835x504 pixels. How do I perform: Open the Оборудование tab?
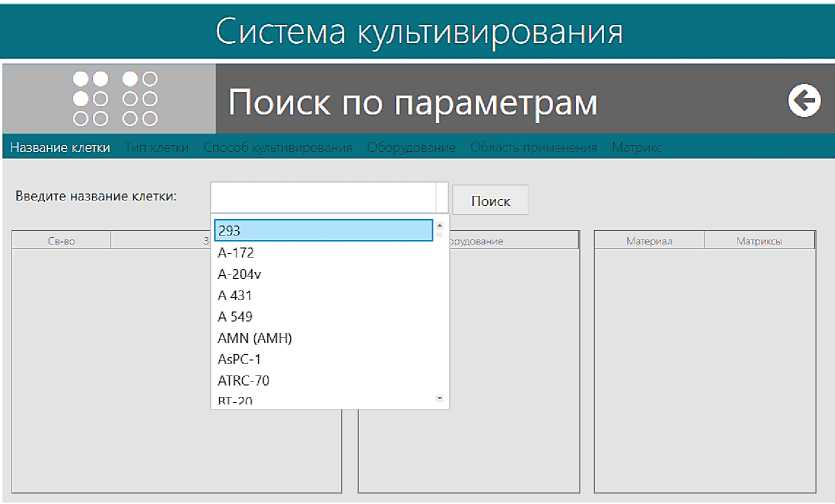[411, 148]
